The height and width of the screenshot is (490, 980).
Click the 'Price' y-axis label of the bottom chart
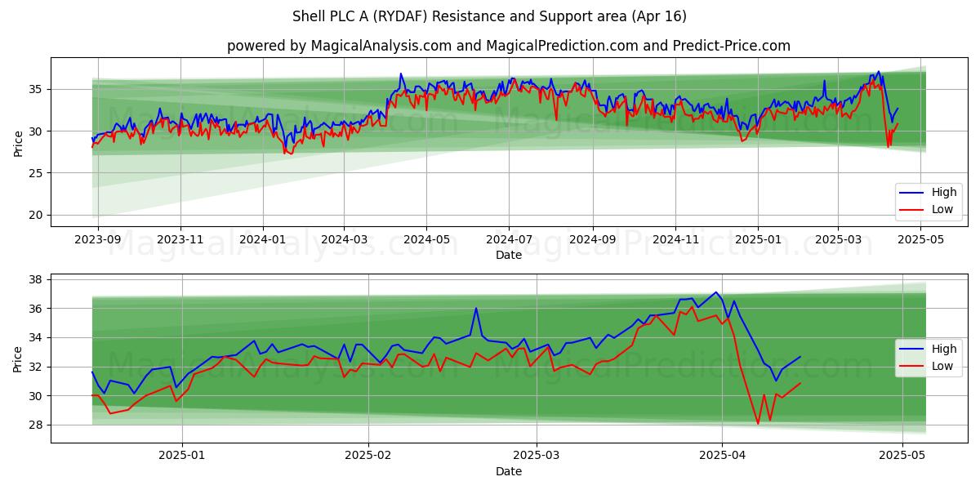18,359
